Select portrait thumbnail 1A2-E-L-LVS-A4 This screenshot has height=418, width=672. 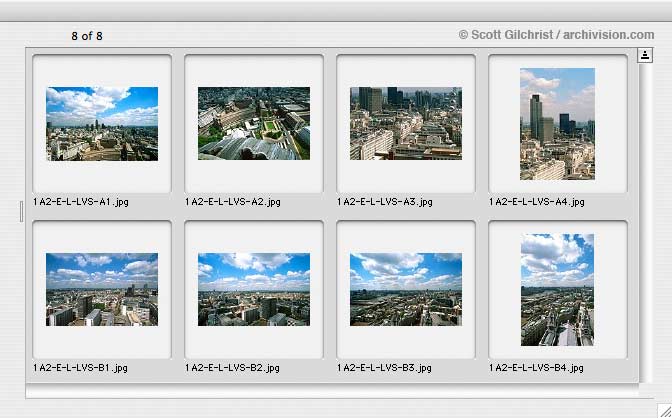coord(558,124)
